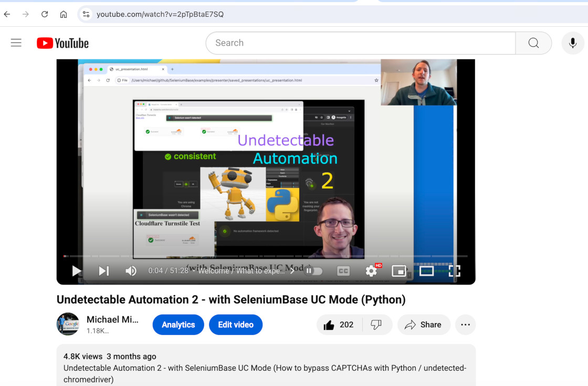Start voice search with microphone icon
This screenshot has height=386, width=588.
point(573,43)
